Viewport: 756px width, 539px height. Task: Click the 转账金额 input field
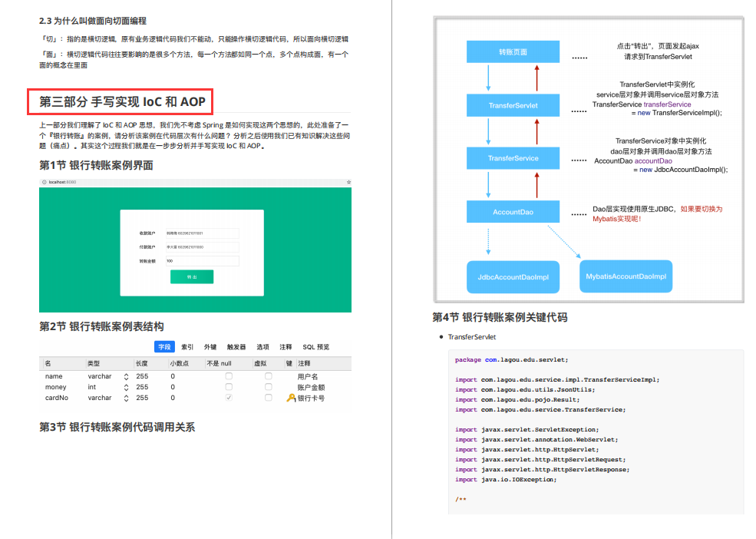click(x=202, y=261)
